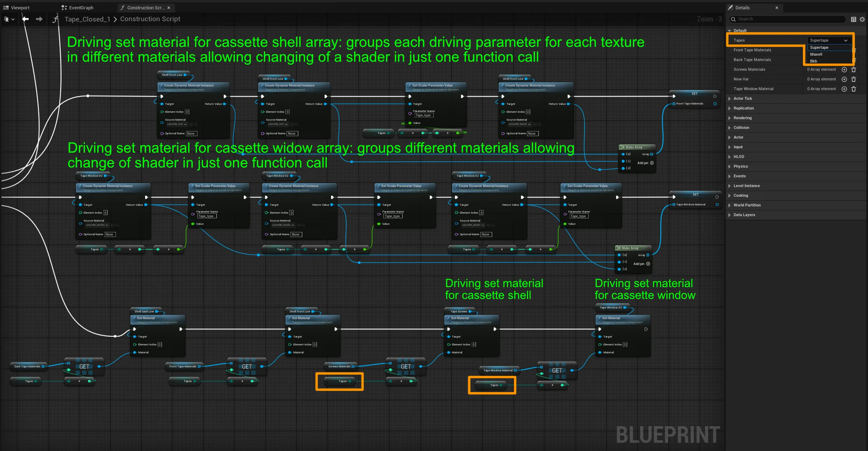The width and height of the screenshot is (868, 451).
Task: Click the Tape_Closed_1 breadcrumb
Action: coord(87,19)
